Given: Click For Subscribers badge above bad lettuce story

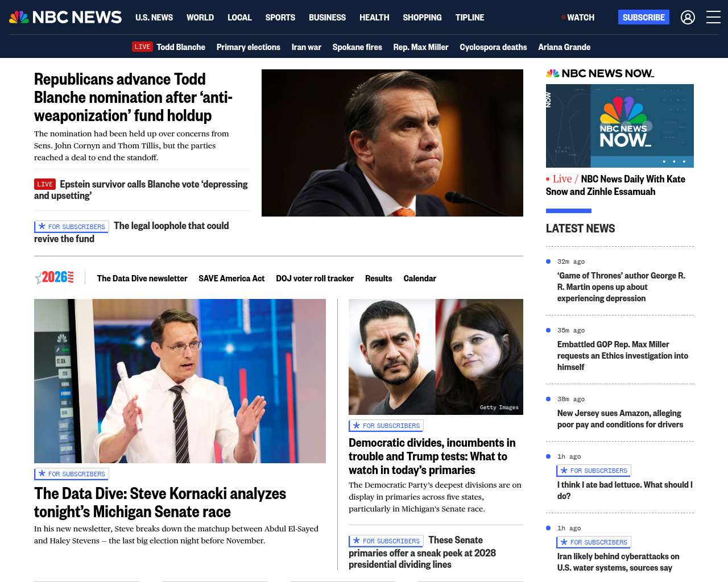Looking at the screenshot, I should [594, 470].
